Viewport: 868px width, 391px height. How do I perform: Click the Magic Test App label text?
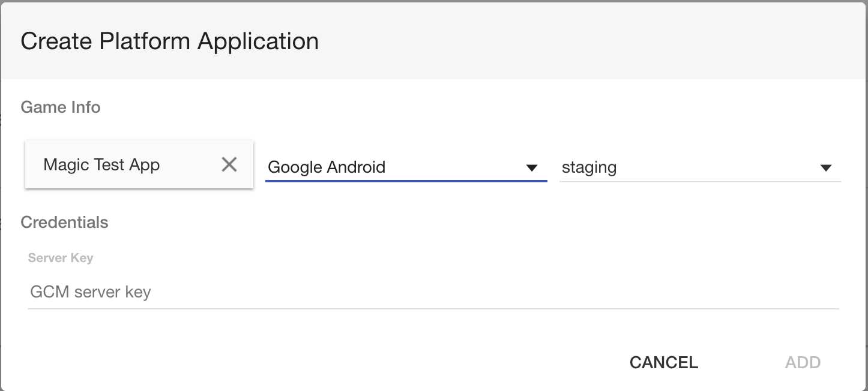pyautogui.click(x=101, y=164)
